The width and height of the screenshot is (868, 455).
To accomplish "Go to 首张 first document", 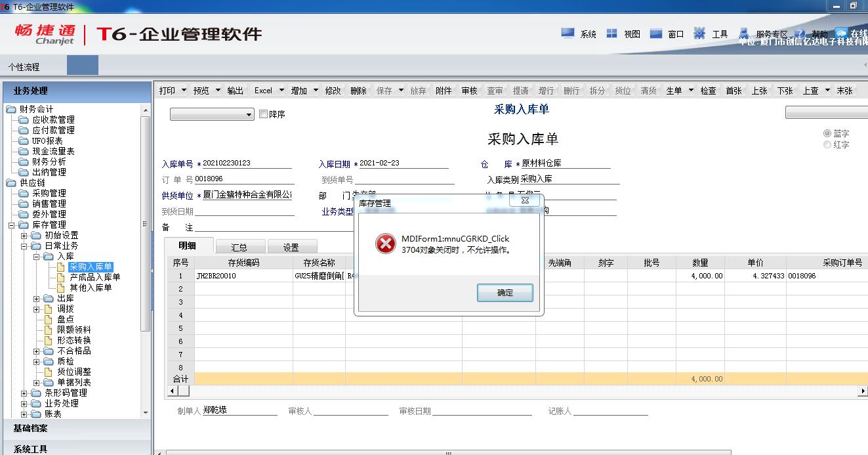I will (x=734, y=91).
